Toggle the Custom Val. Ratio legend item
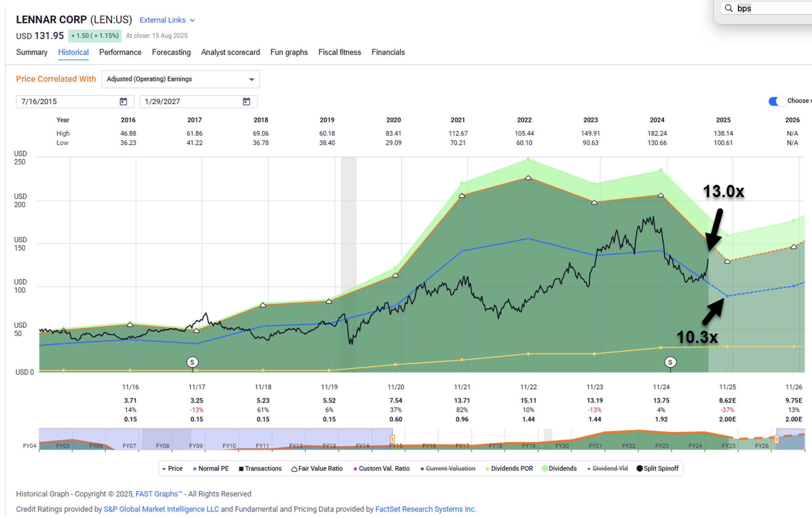 click(381, 468)
